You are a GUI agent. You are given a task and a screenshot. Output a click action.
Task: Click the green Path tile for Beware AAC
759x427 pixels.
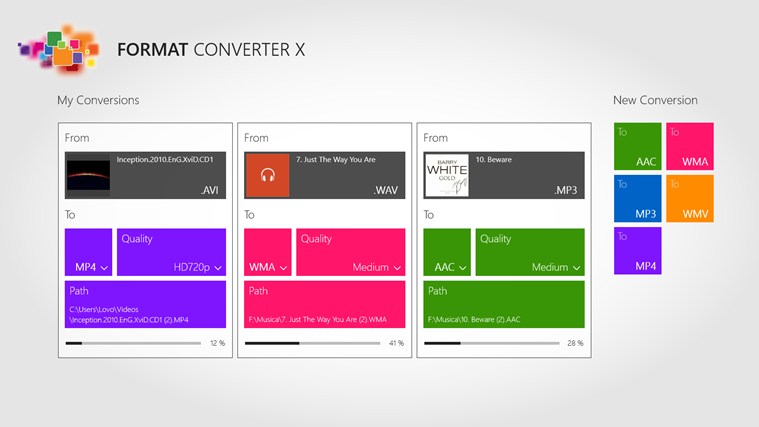(503, 304)
